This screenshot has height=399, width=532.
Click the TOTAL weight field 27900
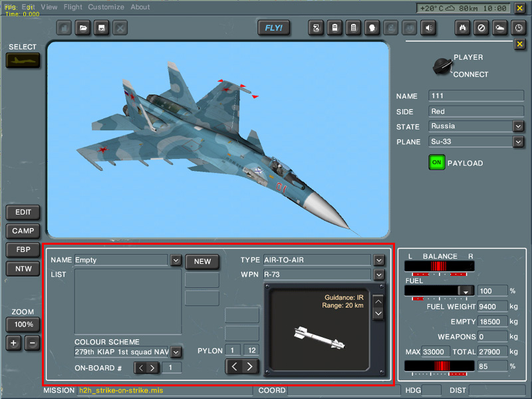(x=492, y=352)
